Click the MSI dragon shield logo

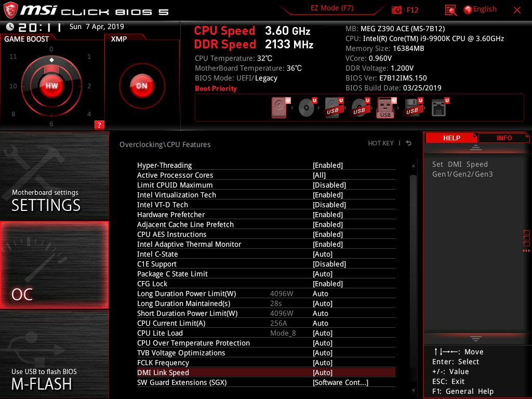pyautogui.click(x=10, y=10)
